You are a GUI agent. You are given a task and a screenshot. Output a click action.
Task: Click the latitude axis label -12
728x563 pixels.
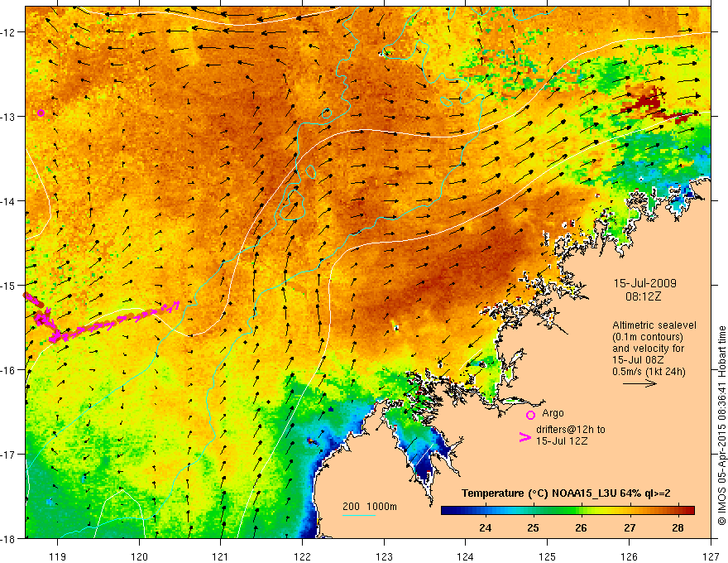click(9, 32)
